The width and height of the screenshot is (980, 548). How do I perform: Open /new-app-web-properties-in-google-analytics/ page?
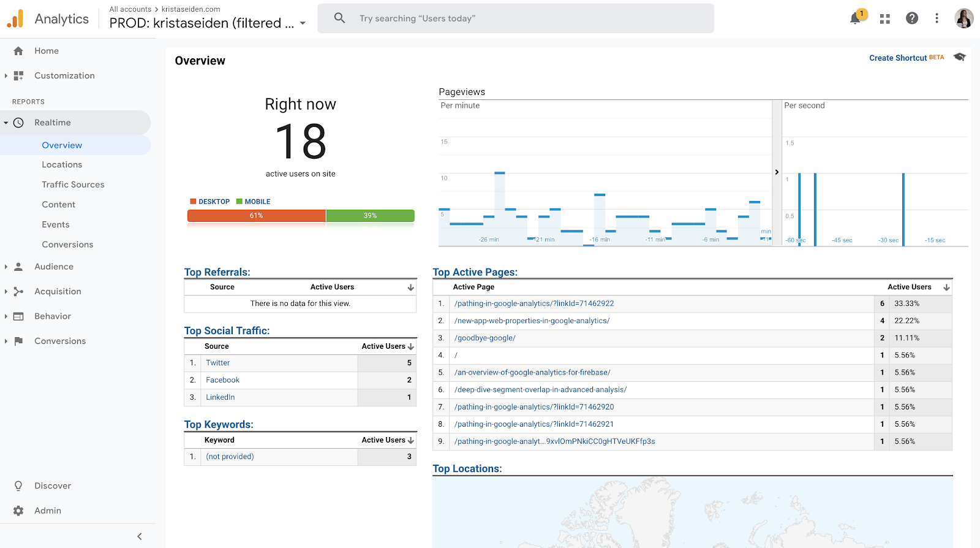(532, 321)
